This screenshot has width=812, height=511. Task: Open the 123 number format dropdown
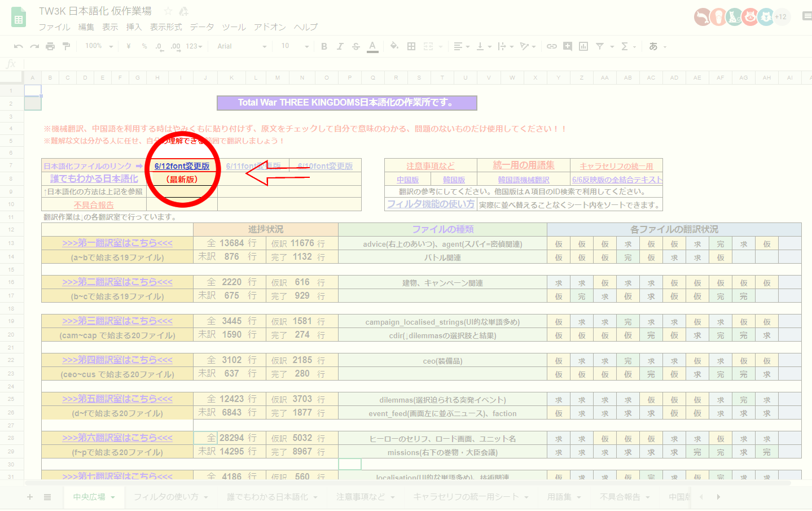click(x=194, y=46)
